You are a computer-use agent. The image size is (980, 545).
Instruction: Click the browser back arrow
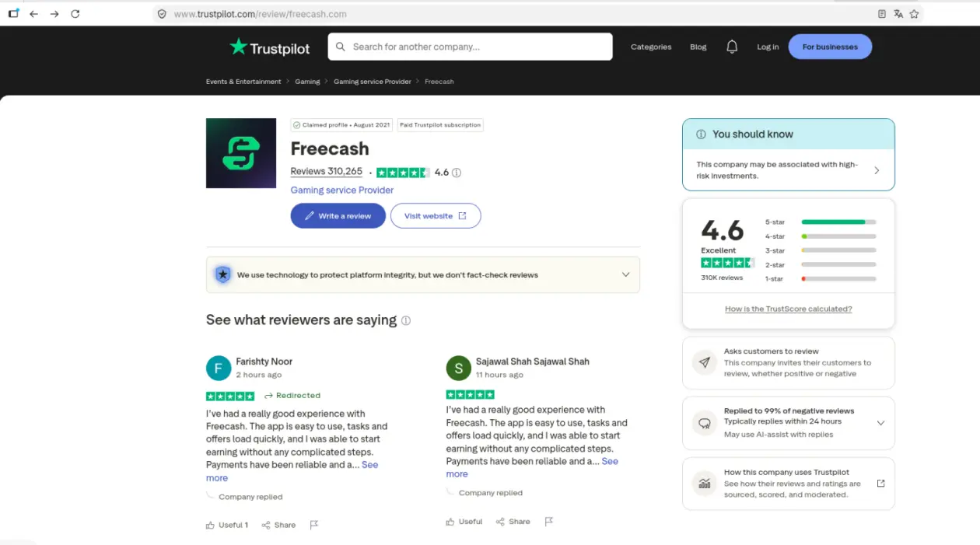(x=33, y=14)
